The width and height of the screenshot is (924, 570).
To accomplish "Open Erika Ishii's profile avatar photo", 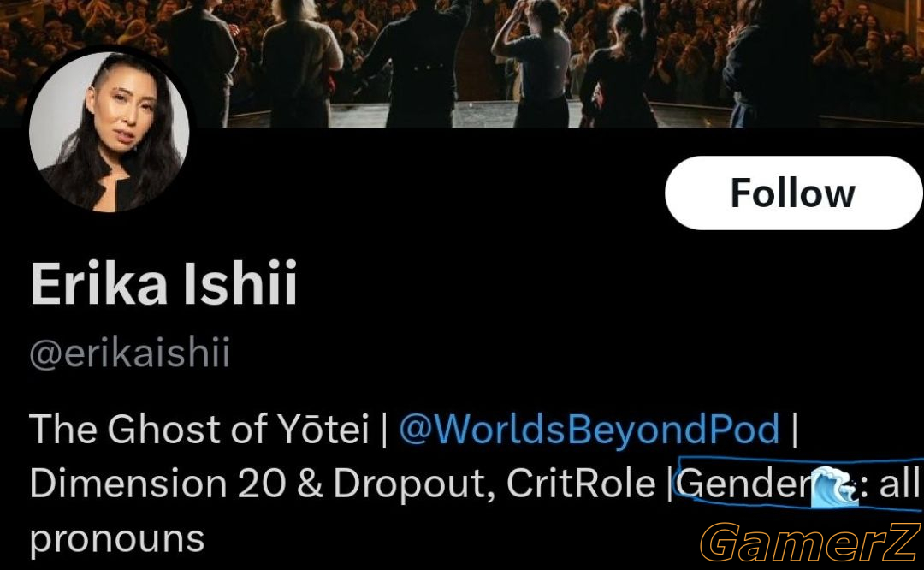I will (110, 132).
